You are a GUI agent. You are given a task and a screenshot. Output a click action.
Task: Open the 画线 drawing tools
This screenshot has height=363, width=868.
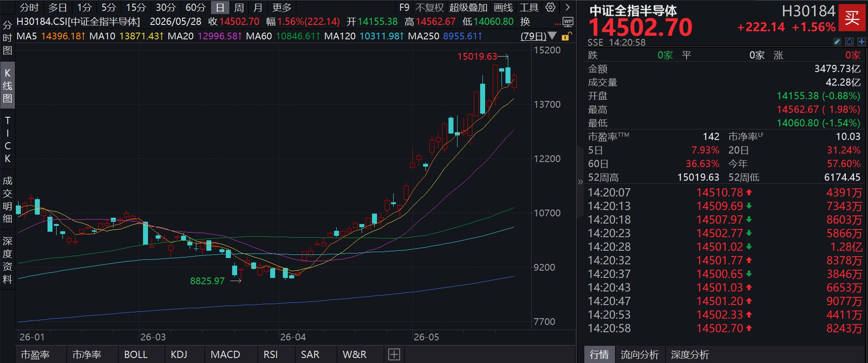coord(503,8)
